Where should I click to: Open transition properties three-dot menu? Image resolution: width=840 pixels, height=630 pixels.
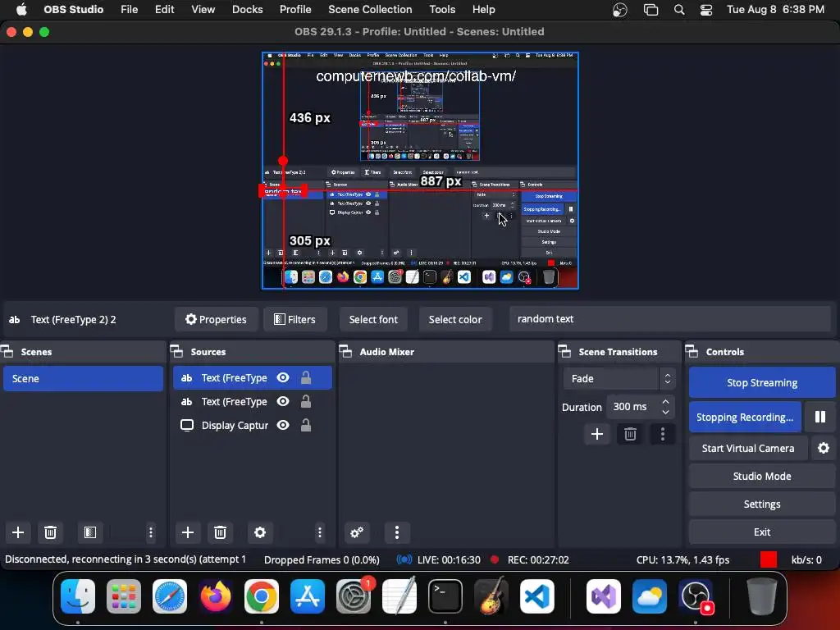[663, 434]
